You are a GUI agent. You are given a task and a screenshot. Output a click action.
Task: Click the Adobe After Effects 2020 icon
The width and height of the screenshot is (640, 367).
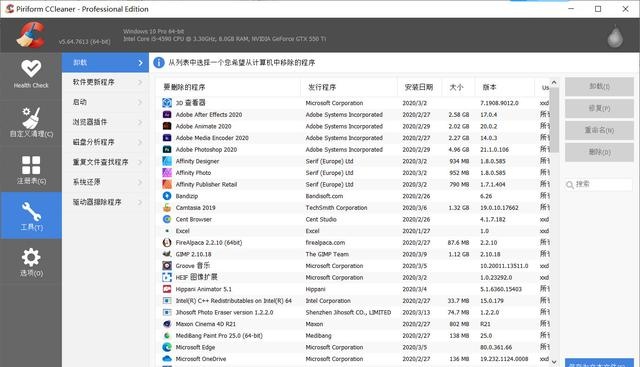tap(167, 115)
